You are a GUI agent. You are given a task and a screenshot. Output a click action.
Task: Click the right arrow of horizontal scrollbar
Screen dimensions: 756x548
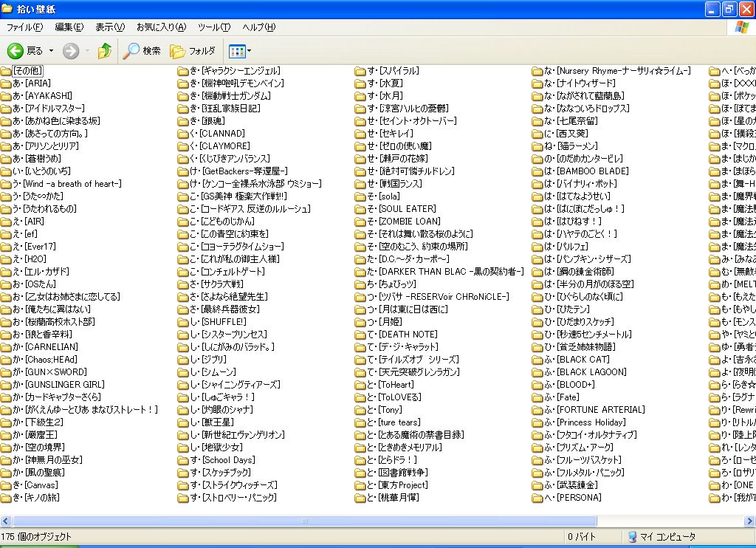(750, 521)
